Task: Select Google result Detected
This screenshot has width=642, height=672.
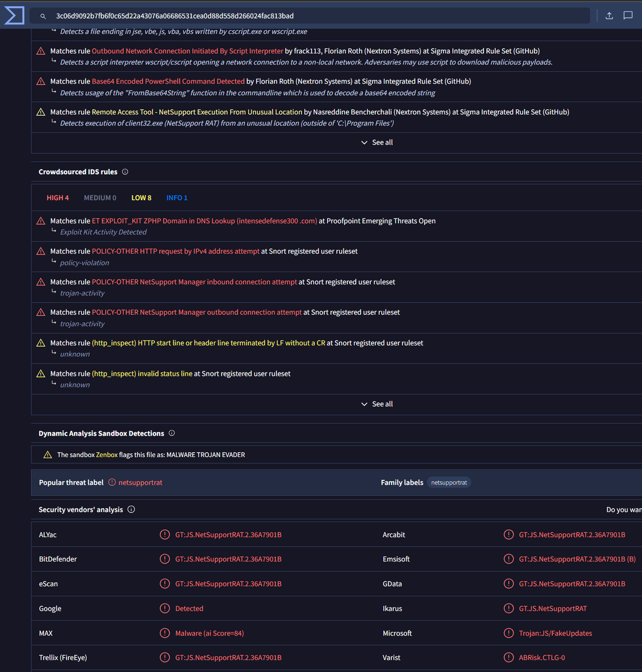Action: point(189,608)
